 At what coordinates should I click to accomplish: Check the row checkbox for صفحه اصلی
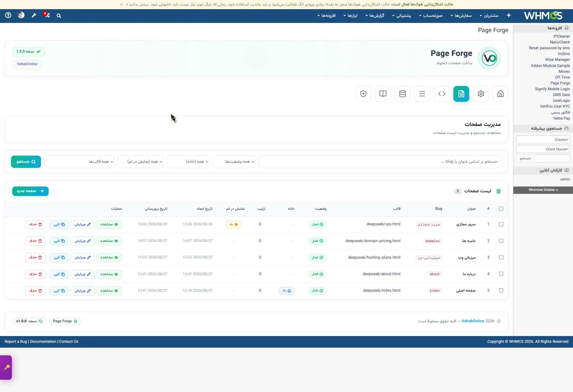coord(501,290)
